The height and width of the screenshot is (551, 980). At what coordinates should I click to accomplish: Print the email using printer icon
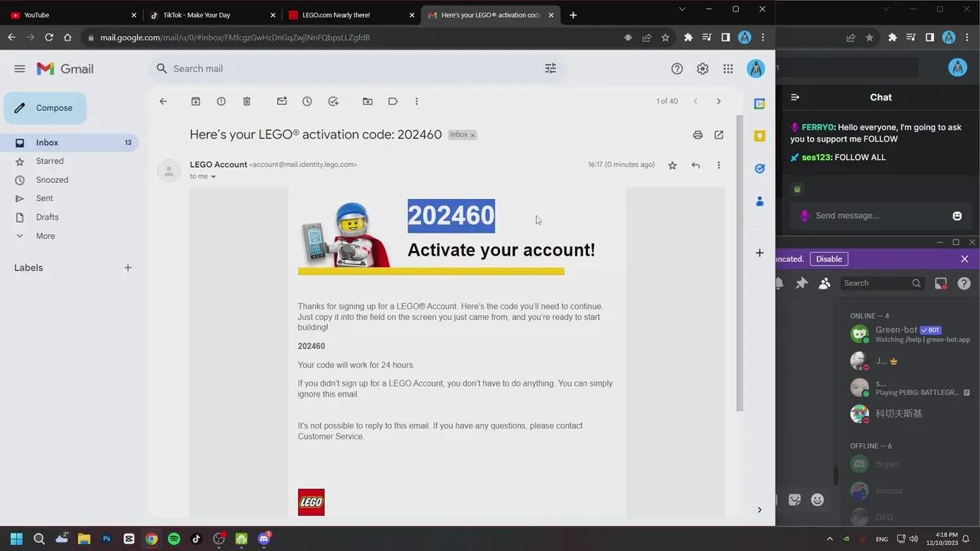pos(697,135)
